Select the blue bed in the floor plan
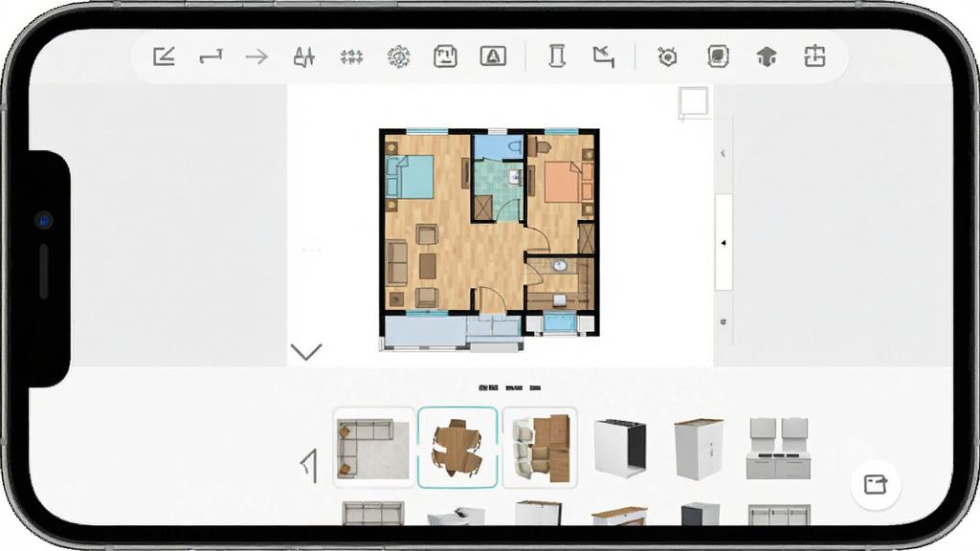Viewport: 980px width, 551px height. coord(410,177)
